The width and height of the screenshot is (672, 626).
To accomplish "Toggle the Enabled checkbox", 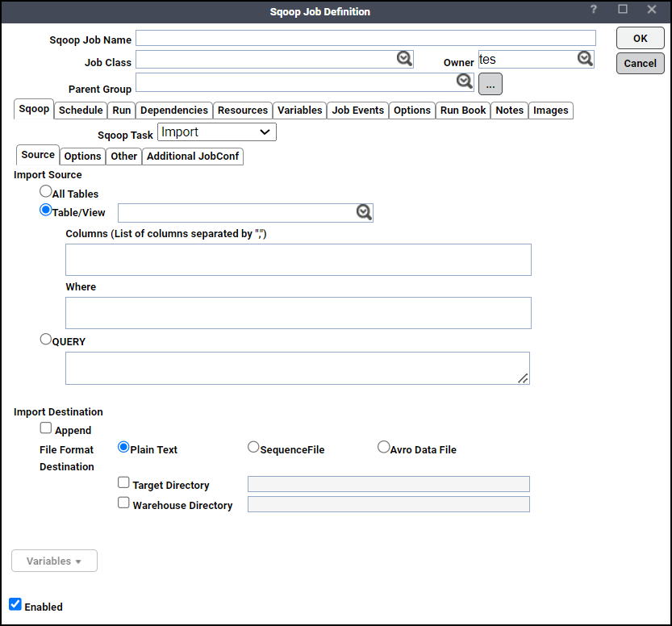I will (15, 604).
